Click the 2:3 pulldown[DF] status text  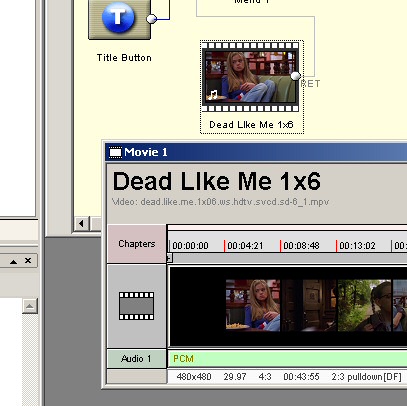366,377
